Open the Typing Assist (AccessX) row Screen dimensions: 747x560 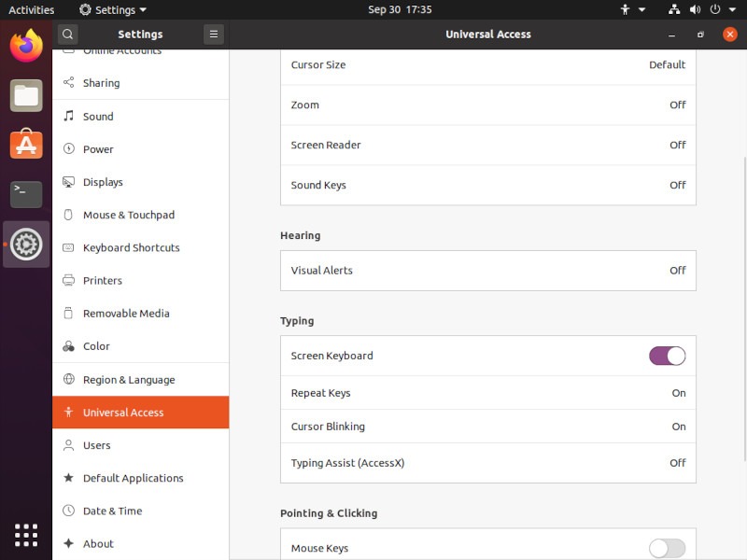tap(487, 462)
